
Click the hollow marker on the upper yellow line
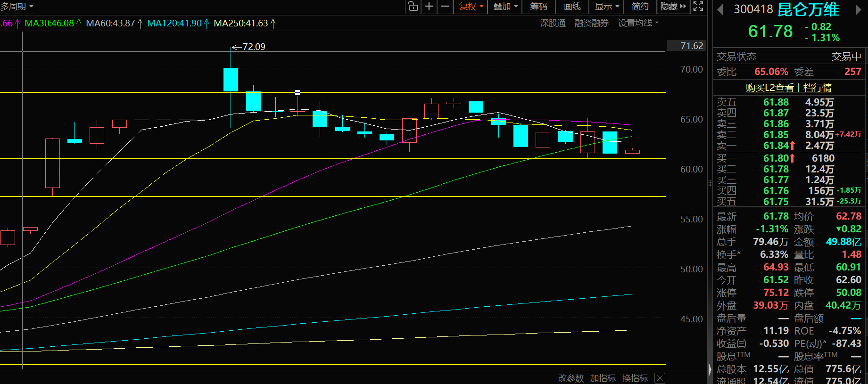[x=298, y=92]
